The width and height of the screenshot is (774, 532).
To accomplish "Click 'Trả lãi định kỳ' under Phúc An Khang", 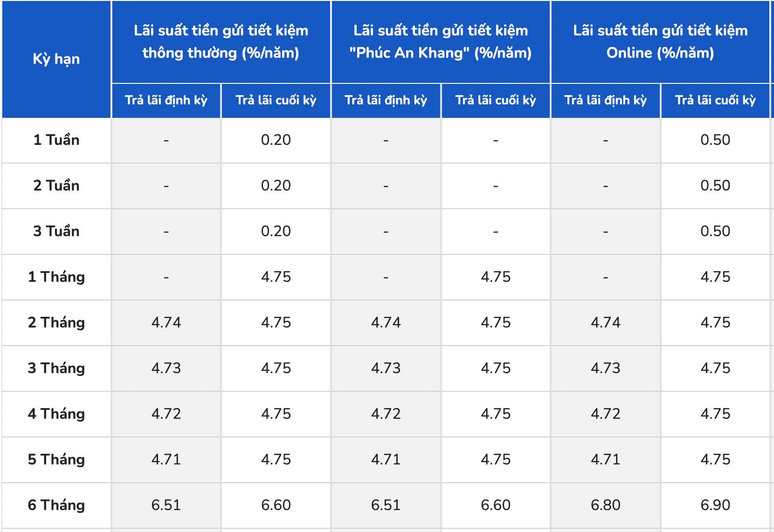I will [386, 101].
